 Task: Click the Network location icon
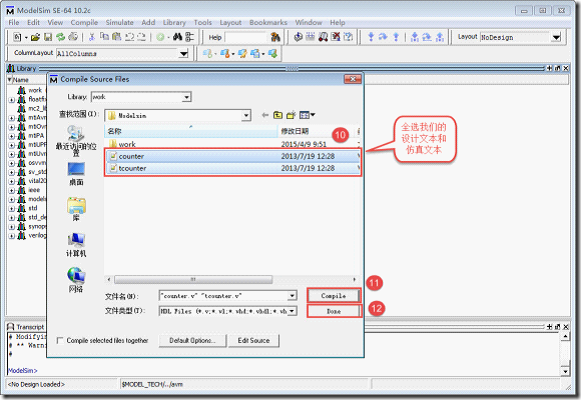76,280
